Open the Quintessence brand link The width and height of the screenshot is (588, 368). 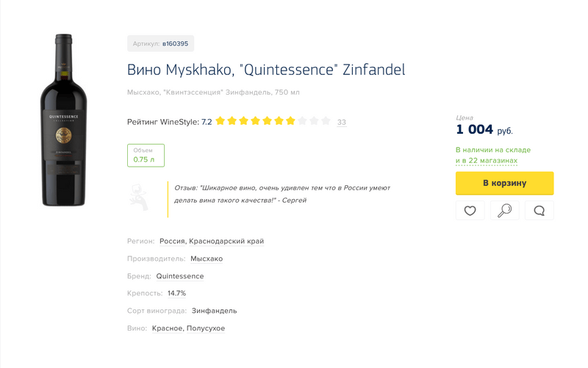(x=180, y=276)
